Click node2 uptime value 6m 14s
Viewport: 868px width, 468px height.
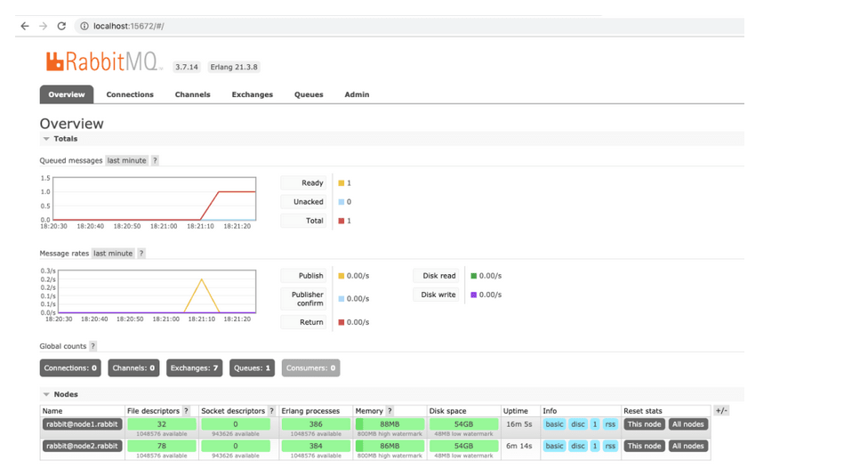point(519,446)
